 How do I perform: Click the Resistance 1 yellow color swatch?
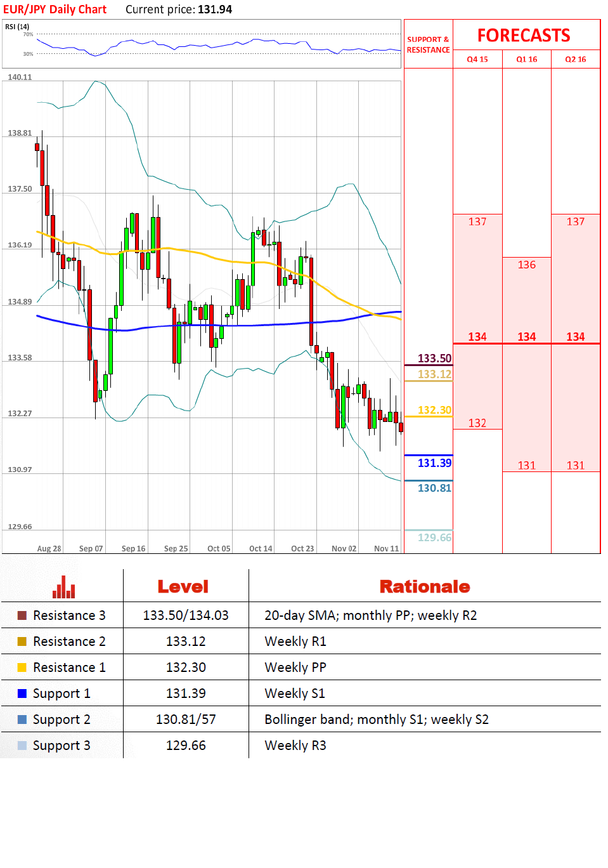[22, 667]
